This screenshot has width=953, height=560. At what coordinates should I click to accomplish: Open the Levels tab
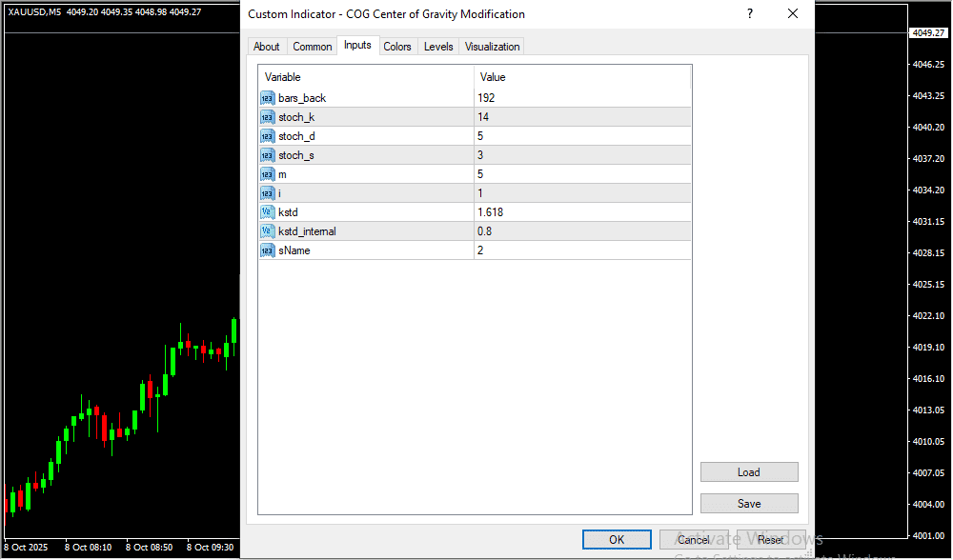438,47
